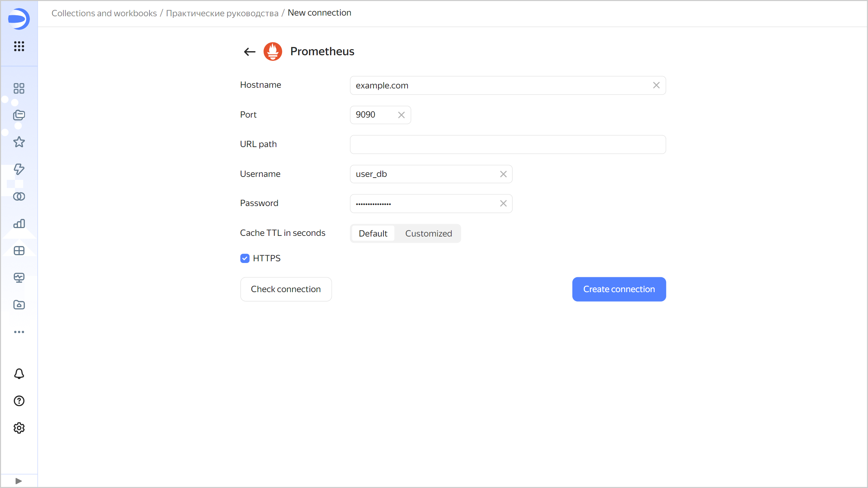The height and width of the screenshot is (488, 868).
Task: Open the help question mark icon
Action: point(19,401)
